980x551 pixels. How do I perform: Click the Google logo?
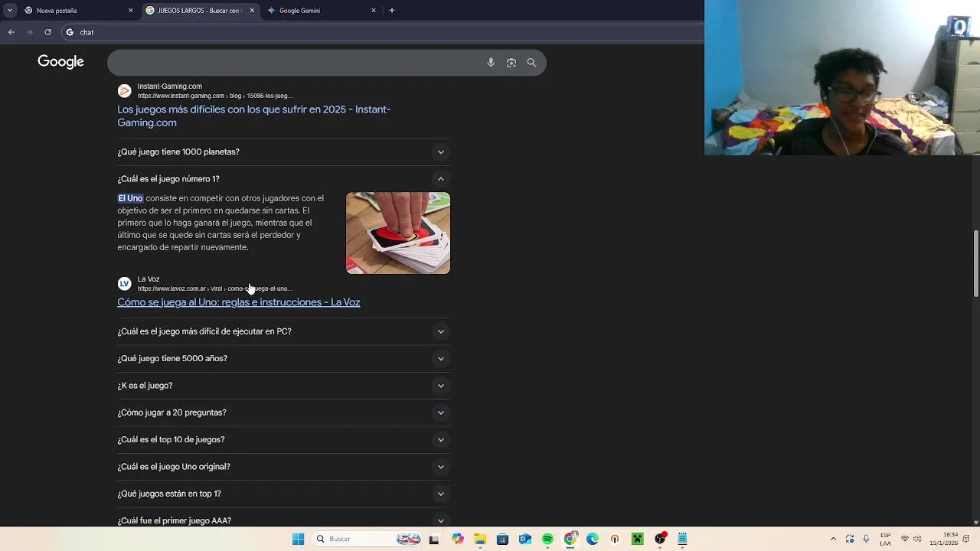[60, 62]
